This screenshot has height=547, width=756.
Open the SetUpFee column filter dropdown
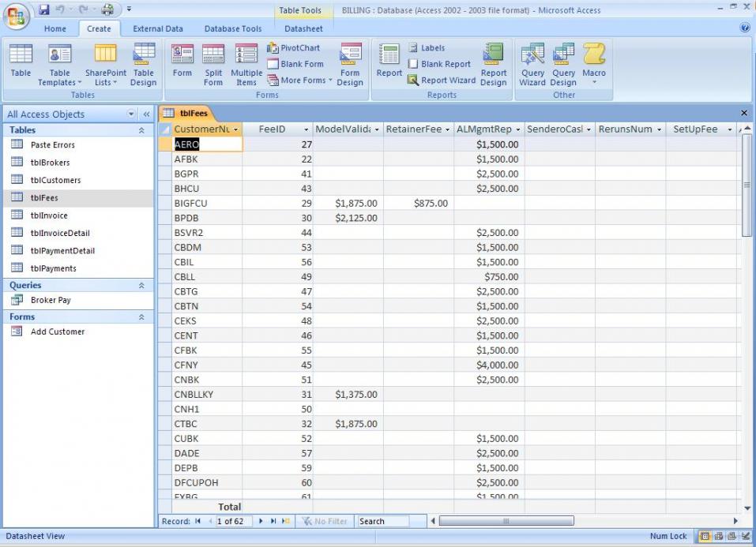click(x=729, y=129)
